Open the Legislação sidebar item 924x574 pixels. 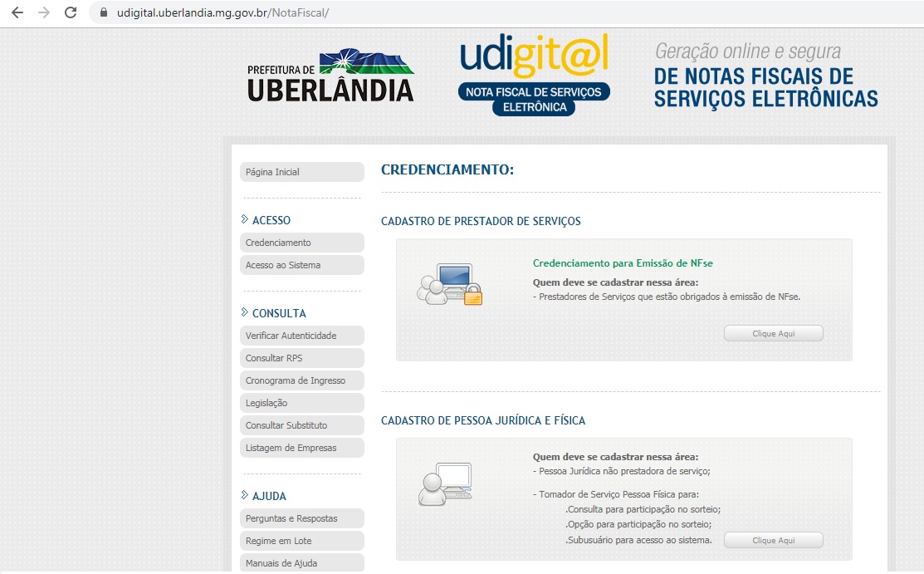coord(301,402)
